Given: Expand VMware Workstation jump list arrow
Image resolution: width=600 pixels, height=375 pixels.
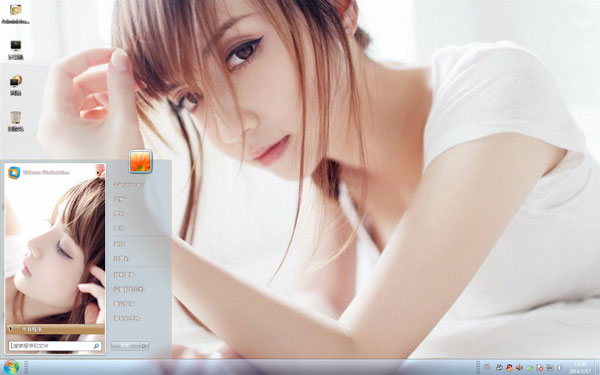Looking at the screenshot, I should pyautogui.click(x=98, y=173).
